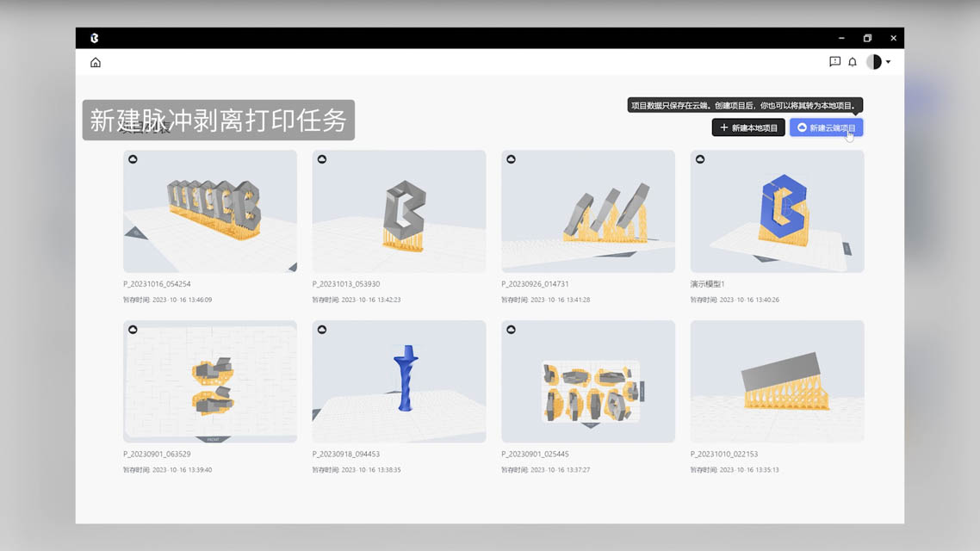Open blue spiral thumbnail P_20230918_094453
980x551 pixels.
(399, 381)
